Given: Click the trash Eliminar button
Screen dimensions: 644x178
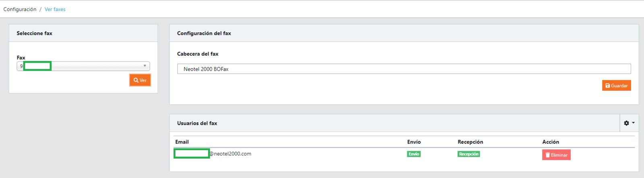Looking at the screenshot, I should [x=556, y=155].
